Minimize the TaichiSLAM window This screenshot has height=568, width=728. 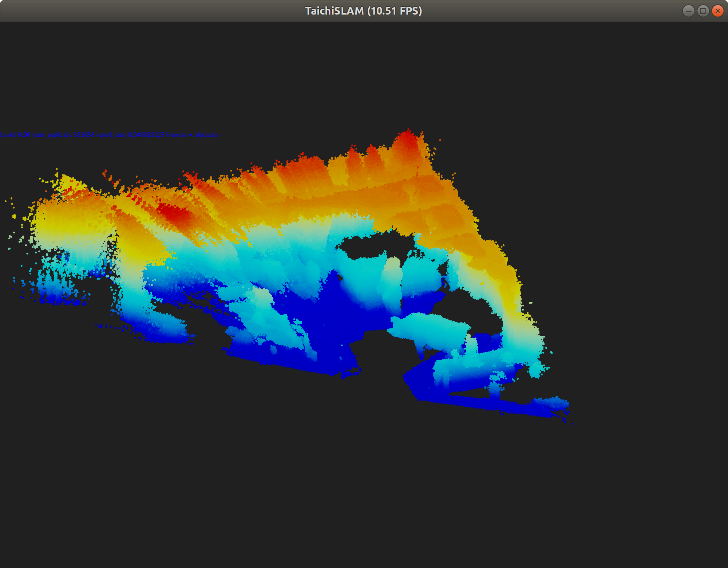click(x=689, y=11)
